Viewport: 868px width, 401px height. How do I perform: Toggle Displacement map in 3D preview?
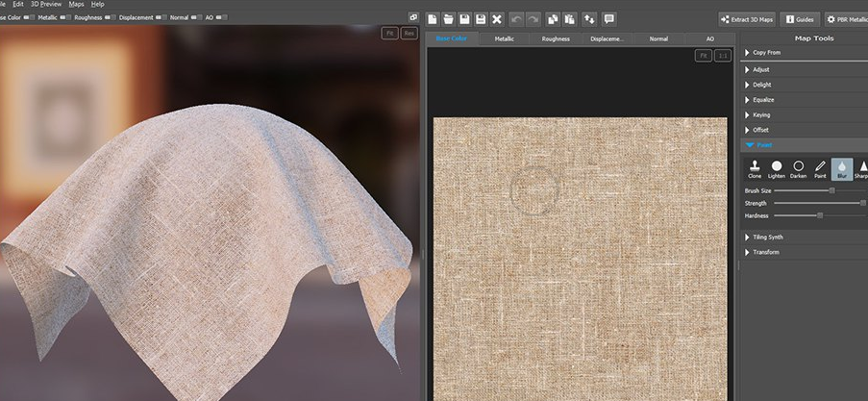tap(160, 17)
